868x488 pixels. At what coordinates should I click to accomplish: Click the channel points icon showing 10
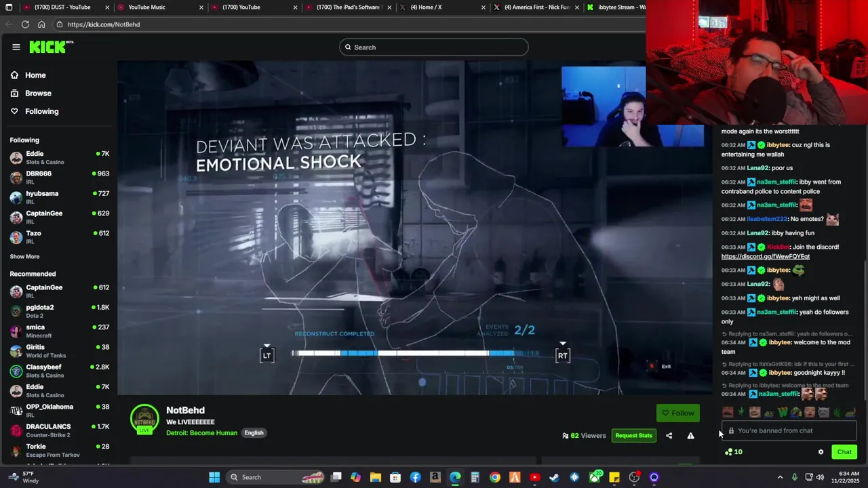(734, 452)
